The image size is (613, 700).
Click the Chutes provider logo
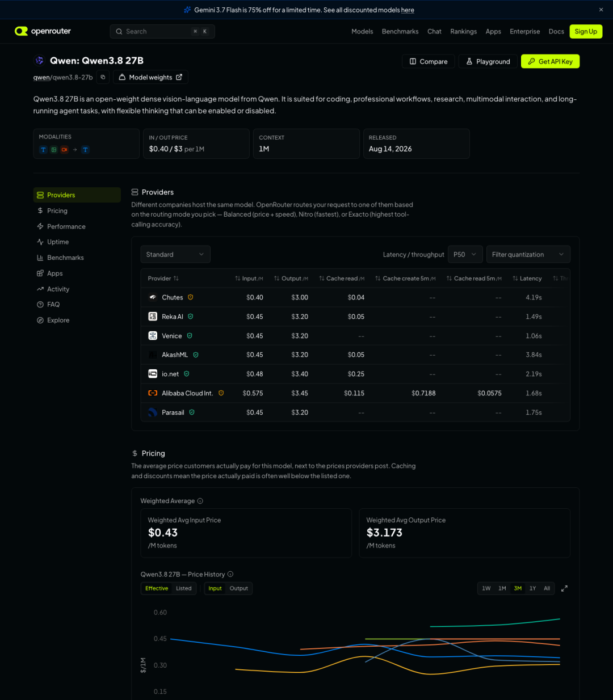153,297
